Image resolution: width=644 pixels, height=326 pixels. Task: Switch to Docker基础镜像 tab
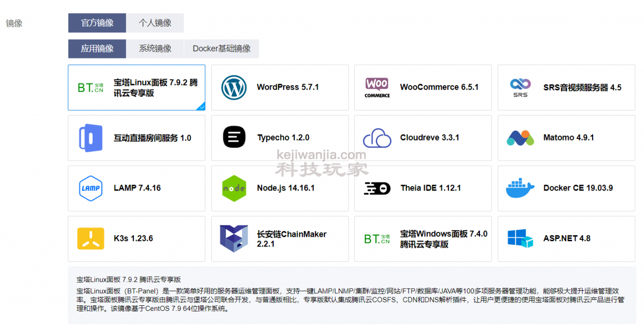coord(222,49)
